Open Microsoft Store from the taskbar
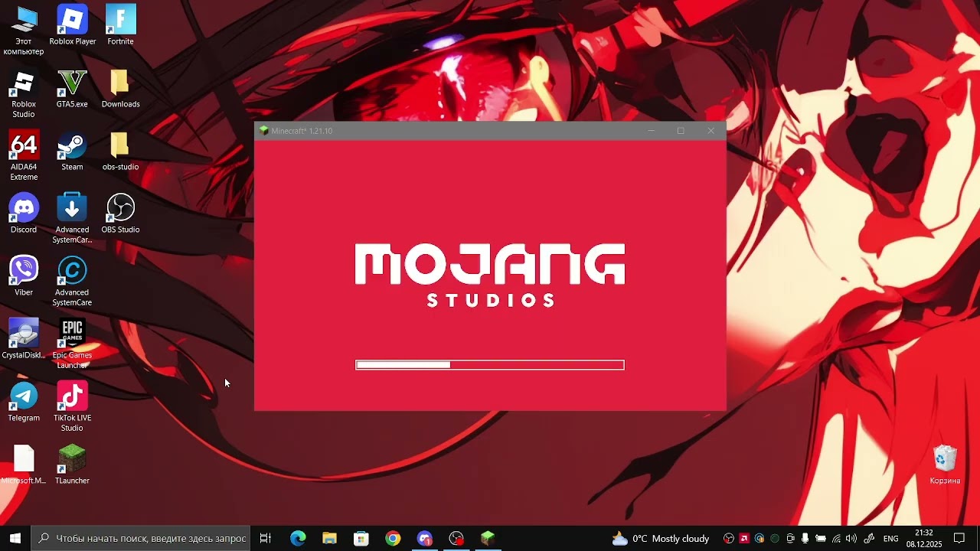Screen dimensions: 980x551 tap(361, 539)
